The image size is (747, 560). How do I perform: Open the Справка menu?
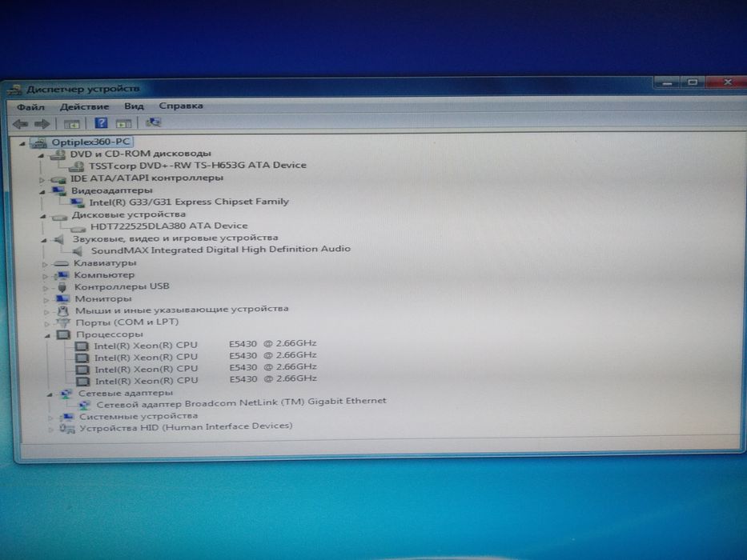181,106
